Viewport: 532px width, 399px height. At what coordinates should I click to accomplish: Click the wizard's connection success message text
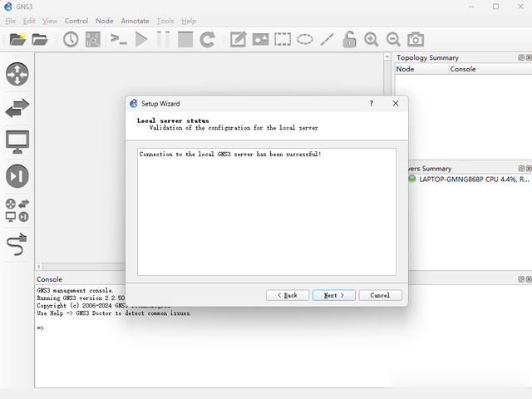pos(230,154)
